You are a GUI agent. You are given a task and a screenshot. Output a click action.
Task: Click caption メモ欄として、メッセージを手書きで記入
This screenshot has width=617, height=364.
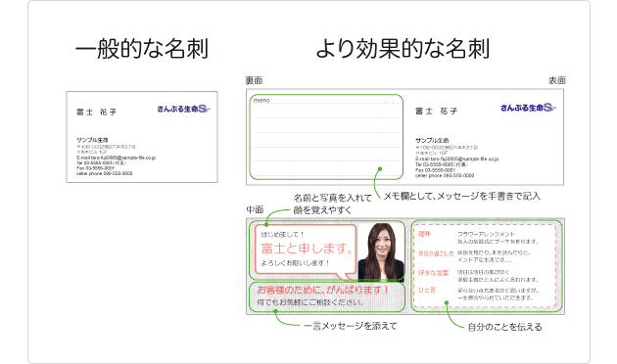coord(462,196)
